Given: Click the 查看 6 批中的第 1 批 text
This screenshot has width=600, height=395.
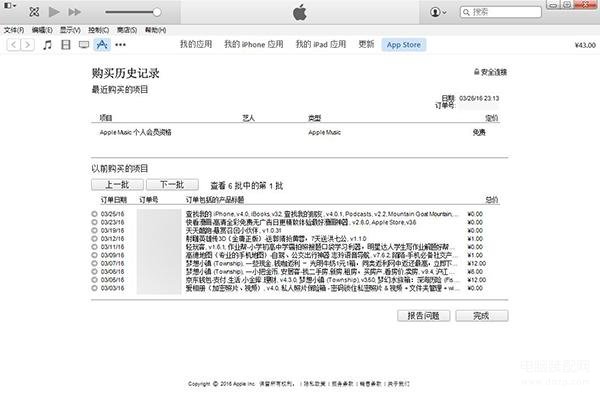Looking at the screenshot, I should point(247,186).
